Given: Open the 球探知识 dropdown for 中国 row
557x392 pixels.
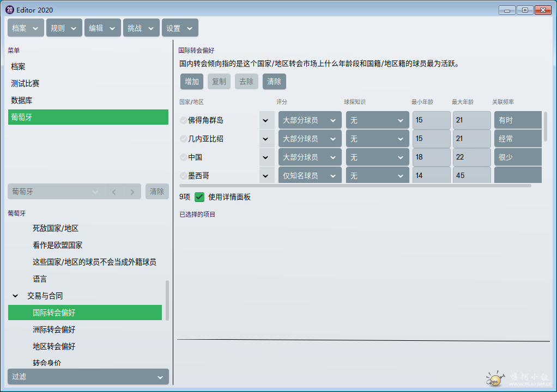Looking at the screenshot, I should point(377,157).
